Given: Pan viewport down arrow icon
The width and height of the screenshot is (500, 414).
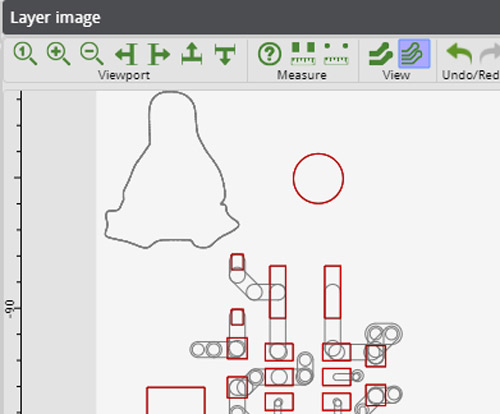Looking at the screenshot, I should (x=225, y=54).
